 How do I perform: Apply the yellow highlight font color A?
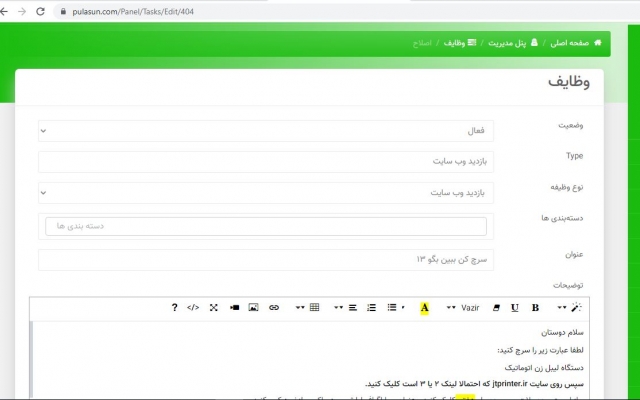coord(424,308)
